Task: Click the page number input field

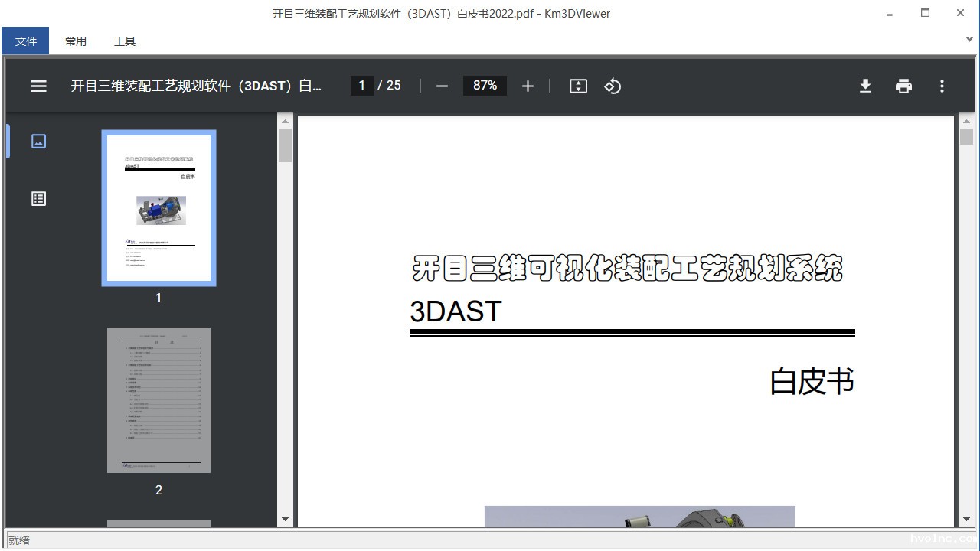Action: pyautogui.click(x=362, y=85)
